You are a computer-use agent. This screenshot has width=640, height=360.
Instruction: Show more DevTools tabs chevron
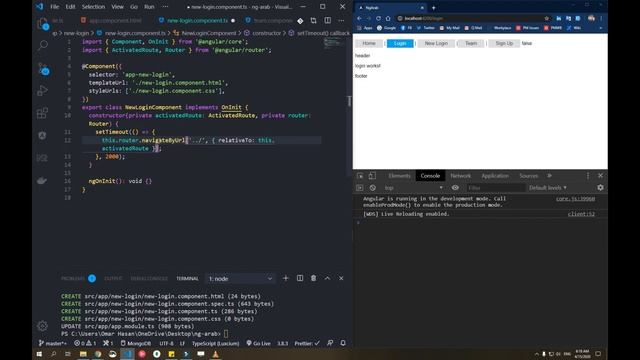pyautogui.click(x=550, y=176)
